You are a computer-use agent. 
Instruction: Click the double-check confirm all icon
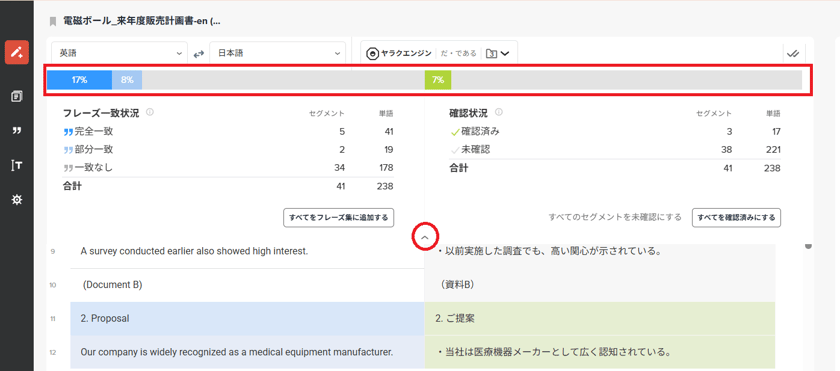(793, 54)
